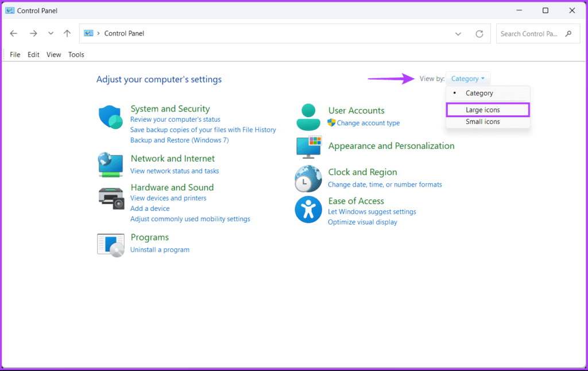Click Let Windows suggest settings
The image size is (588, 371).
pyautogui.click(x=372, y=211)
